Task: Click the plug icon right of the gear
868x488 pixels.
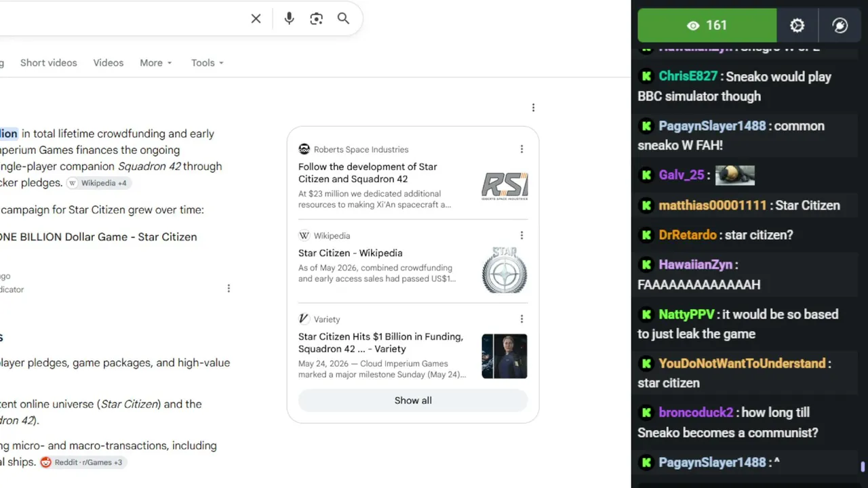Action: click(x=840, y=25)
